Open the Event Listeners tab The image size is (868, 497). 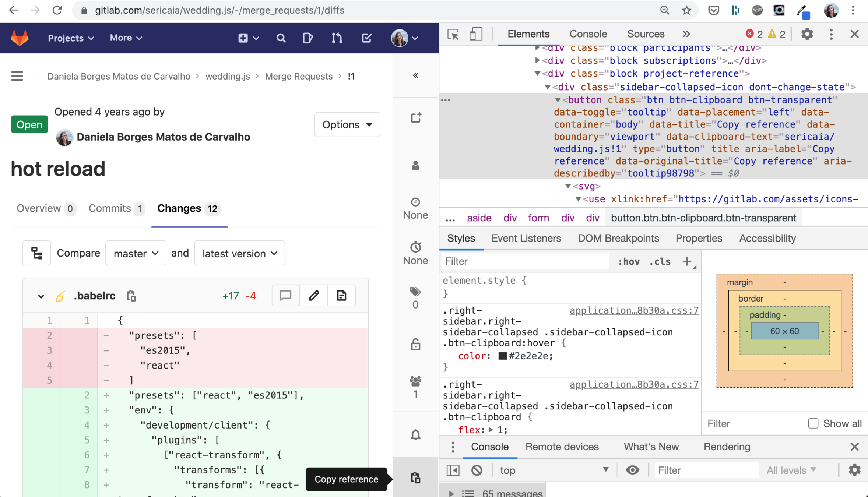(x=526, y=238)
